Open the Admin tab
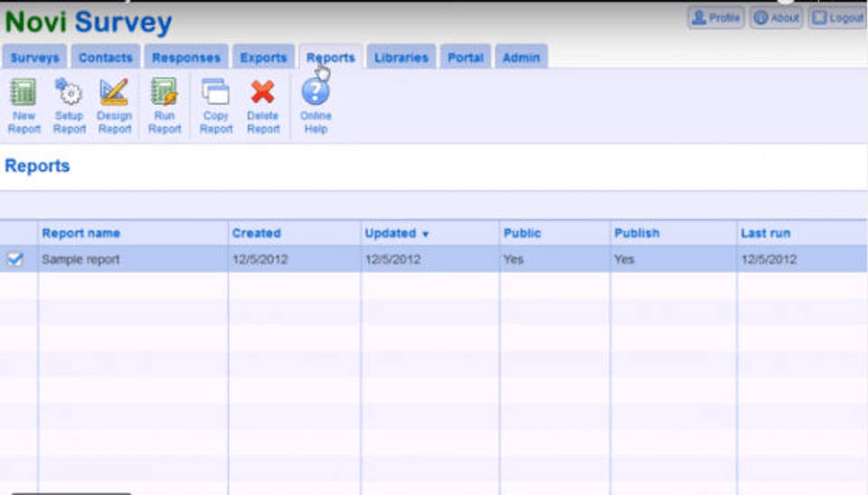 tap(521, 57)
